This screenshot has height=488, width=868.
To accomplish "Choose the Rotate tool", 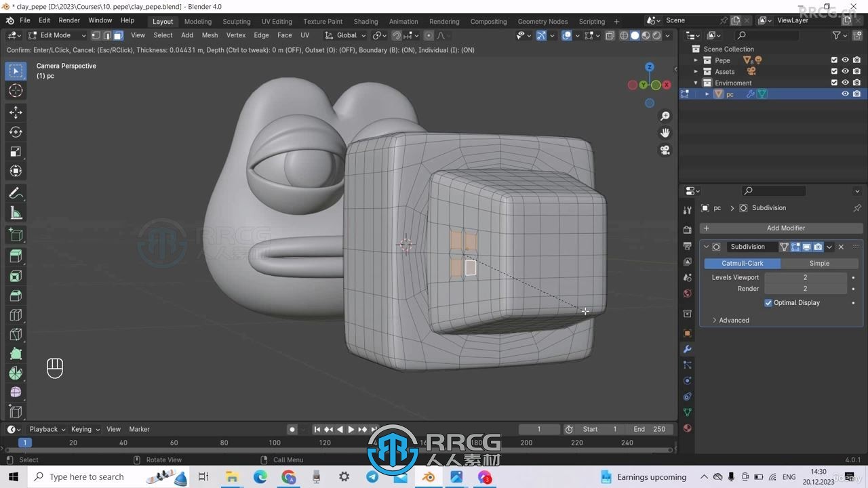I will 16,132.
